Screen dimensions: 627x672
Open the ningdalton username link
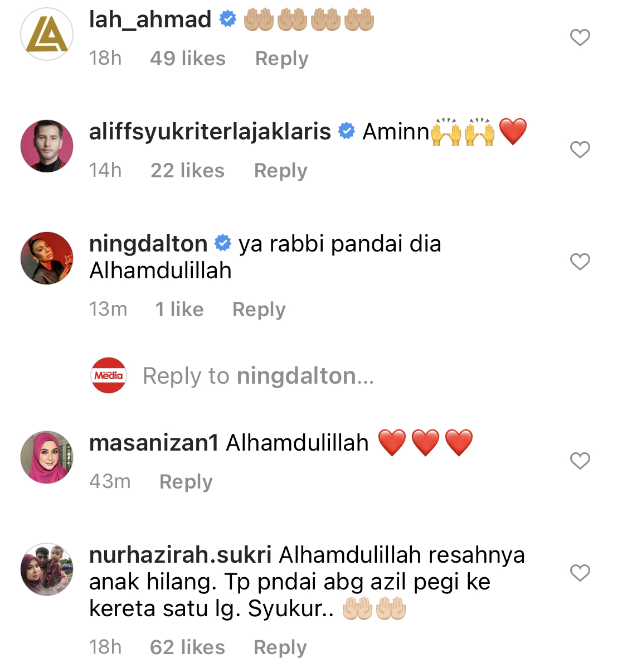pyautogui.click(x=148, y=244)
